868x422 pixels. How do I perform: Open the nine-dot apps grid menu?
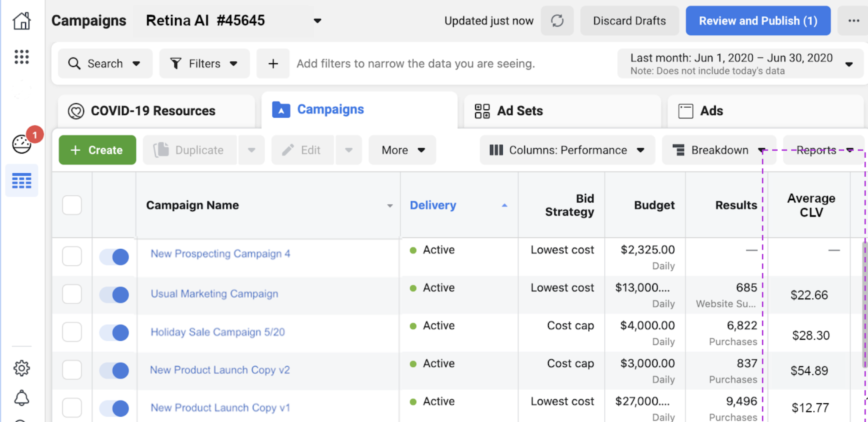(22, 57)
